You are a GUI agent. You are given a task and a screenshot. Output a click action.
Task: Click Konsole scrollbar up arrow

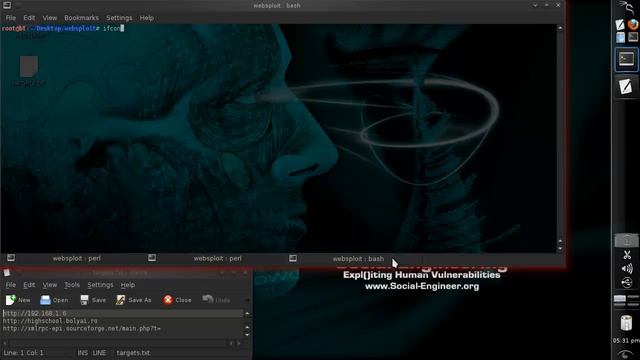560,28
